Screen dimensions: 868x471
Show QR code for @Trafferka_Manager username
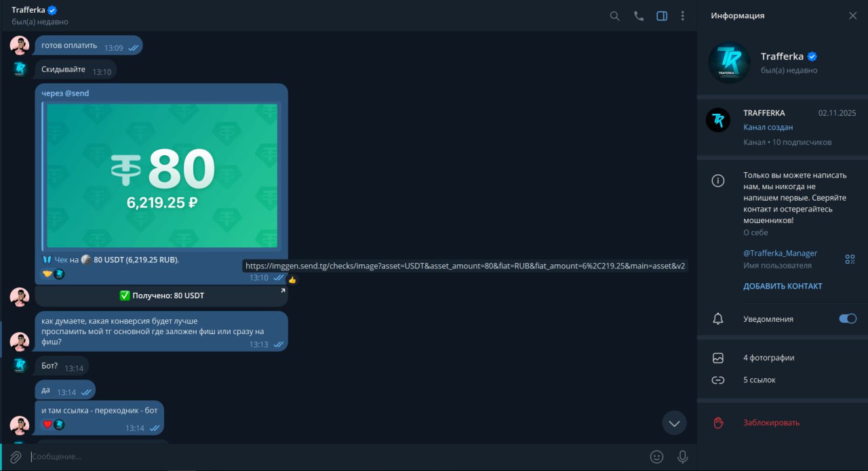(850, 259)
